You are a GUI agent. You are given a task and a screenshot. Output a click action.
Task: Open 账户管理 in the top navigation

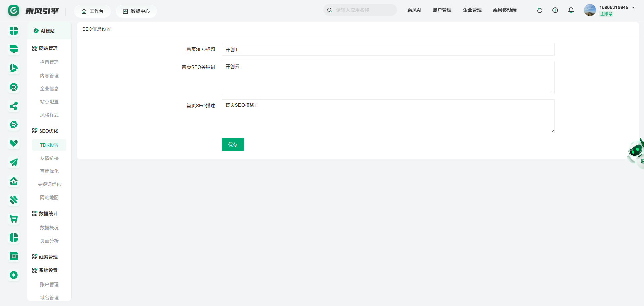tap(442, 10)
